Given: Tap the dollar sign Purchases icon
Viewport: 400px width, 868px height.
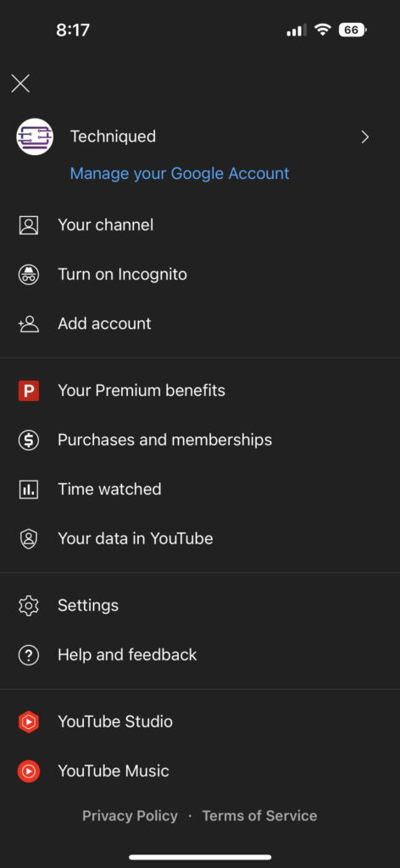Looking at the screenshot, I should 29,440.
